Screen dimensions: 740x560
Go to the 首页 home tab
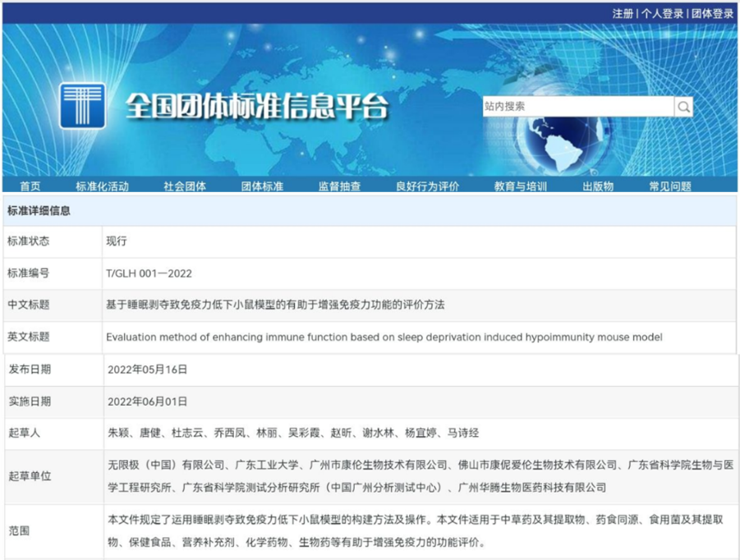30,186
